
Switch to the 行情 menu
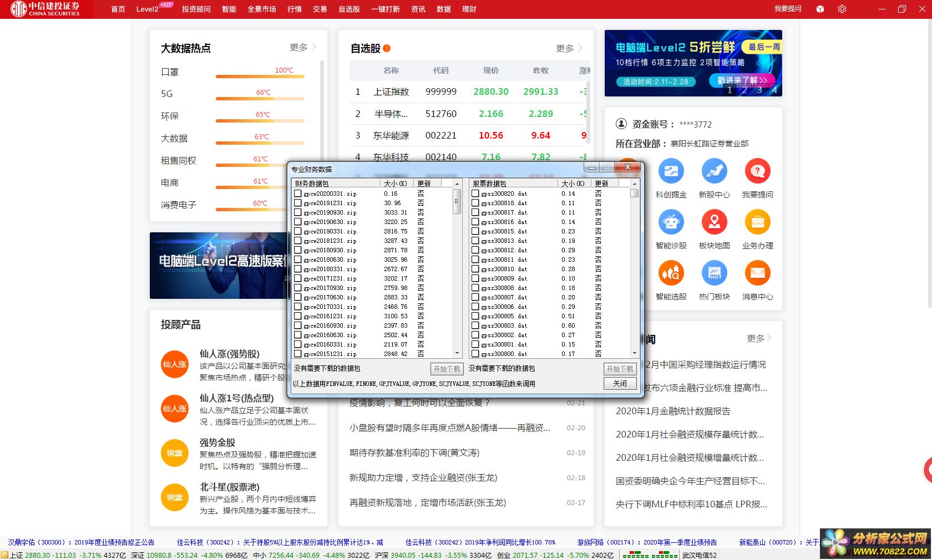coord(295,9)
